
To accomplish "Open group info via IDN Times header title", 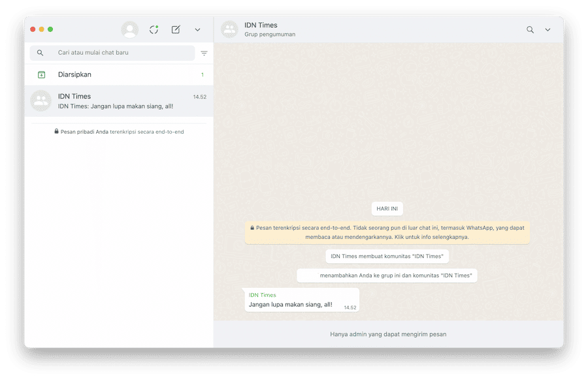I will 261,25.
